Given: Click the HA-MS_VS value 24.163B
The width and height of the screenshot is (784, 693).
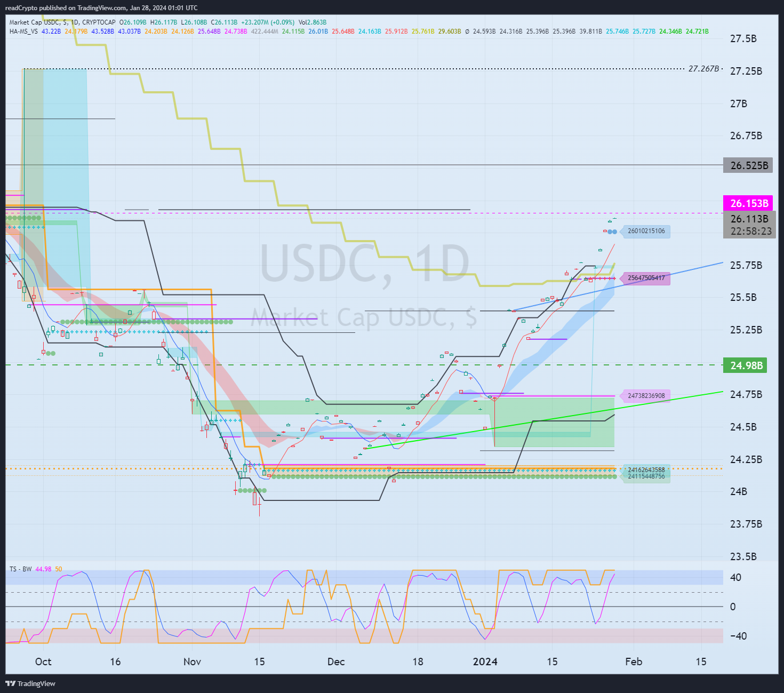Looking at the screenshot, I should tap(370, 31).
